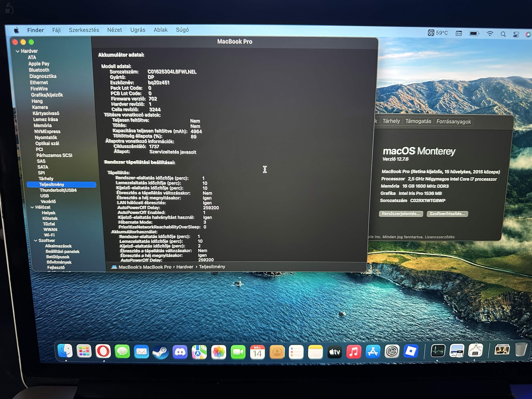Click the Szervizeltetés javasolt status text

[173, 152]
